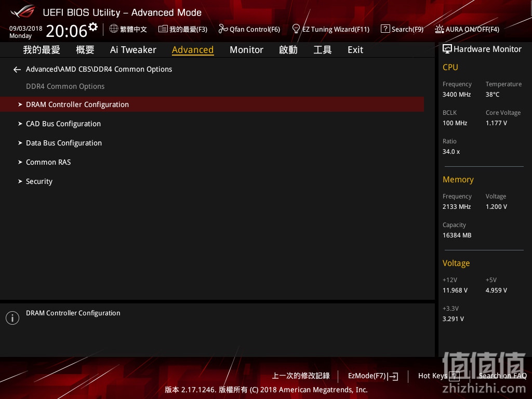Click the globe language icon
The image size is (532, 399).
tap(114, 29)
